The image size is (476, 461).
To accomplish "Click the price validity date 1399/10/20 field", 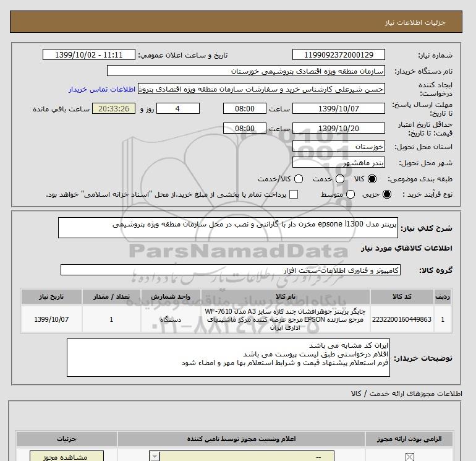I will pyautogui.click(x=339, y=128).
